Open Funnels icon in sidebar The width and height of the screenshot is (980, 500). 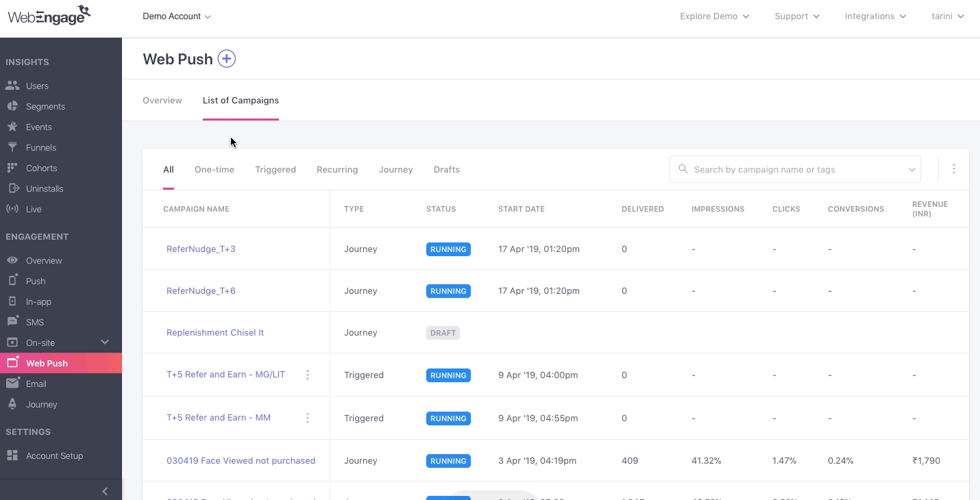pyautogui.click(x=12, y=147)
